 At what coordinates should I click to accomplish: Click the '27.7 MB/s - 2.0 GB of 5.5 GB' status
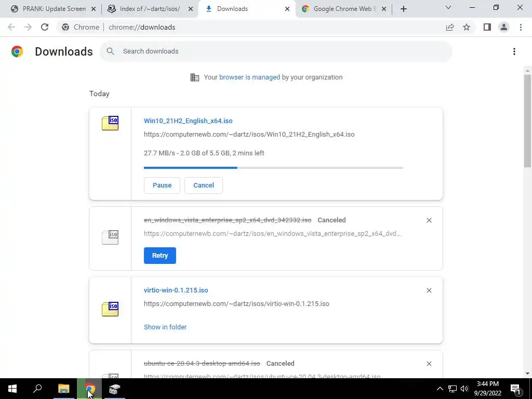[x=204, y=153]
